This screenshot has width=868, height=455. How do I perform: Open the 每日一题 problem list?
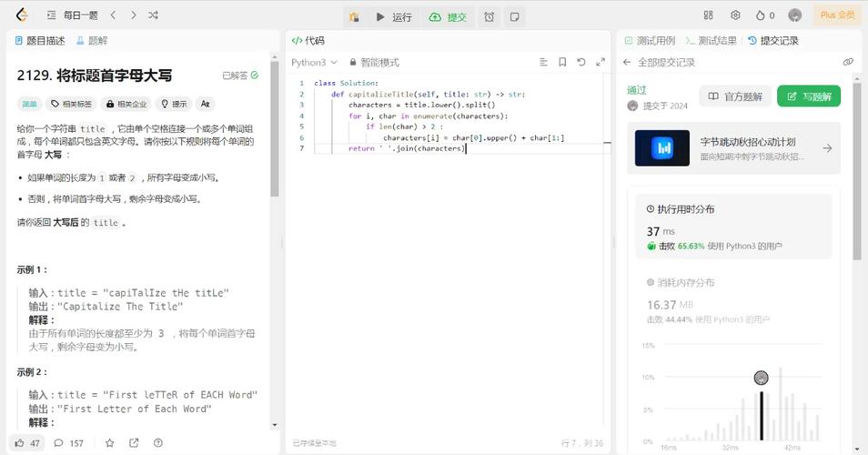tap(73, 15)
